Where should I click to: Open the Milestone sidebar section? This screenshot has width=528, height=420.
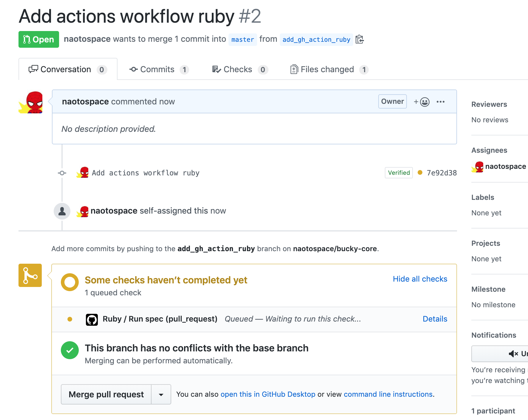[488, 289]
